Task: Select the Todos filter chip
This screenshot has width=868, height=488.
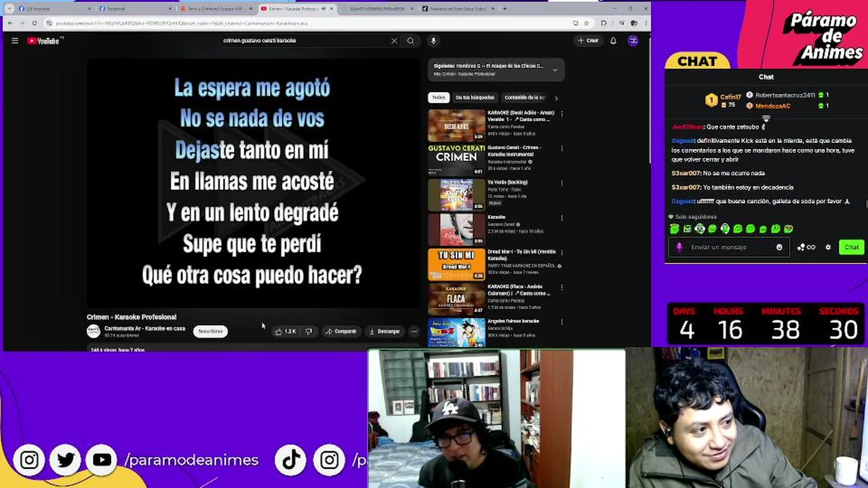Action: point(438,98)
